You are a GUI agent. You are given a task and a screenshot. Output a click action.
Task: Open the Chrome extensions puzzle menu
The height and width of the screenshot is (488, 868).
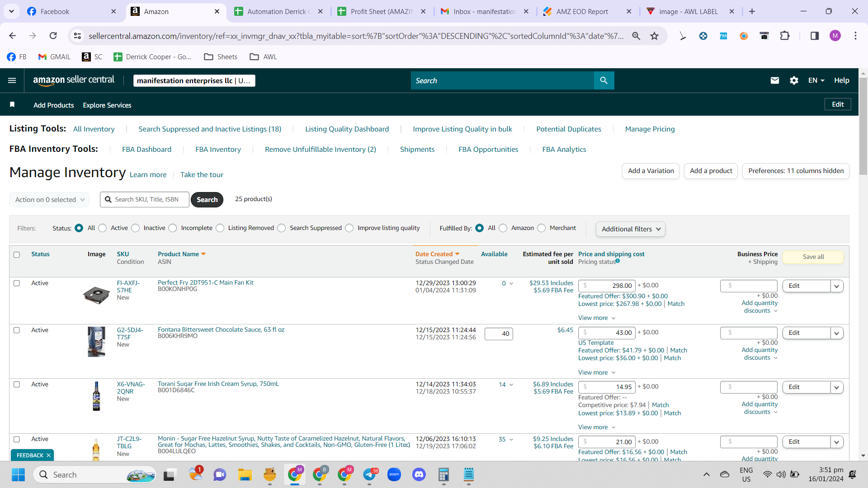(x=785, y=36)
